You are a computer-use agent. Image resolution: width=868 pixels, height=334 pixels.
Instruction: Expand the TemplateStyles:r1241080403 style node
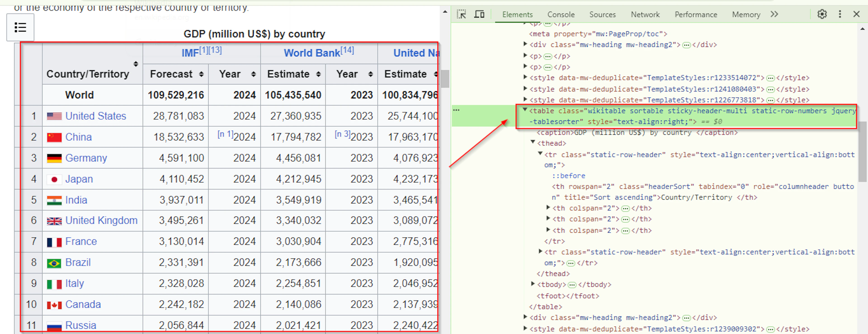click(x=525, y=89)
